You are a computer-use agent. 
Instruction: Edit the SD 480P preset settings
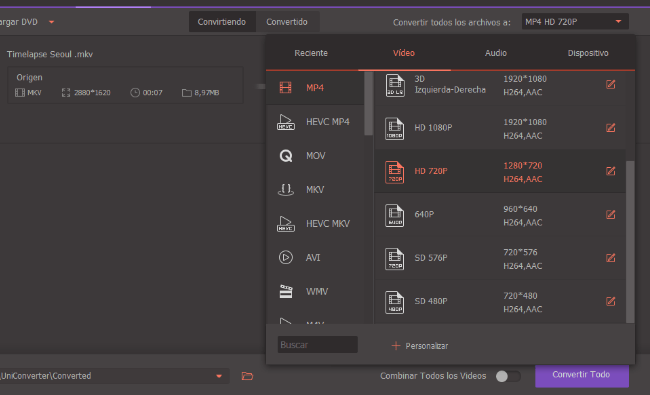[611, 301]
